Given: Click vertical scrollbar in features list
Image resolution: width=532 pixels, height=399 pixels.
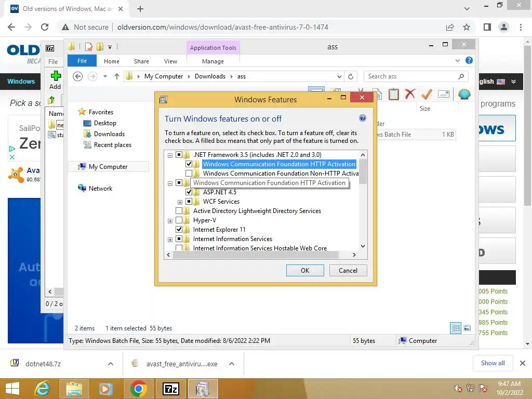Looking at the screenshot, I should point(363,171).
